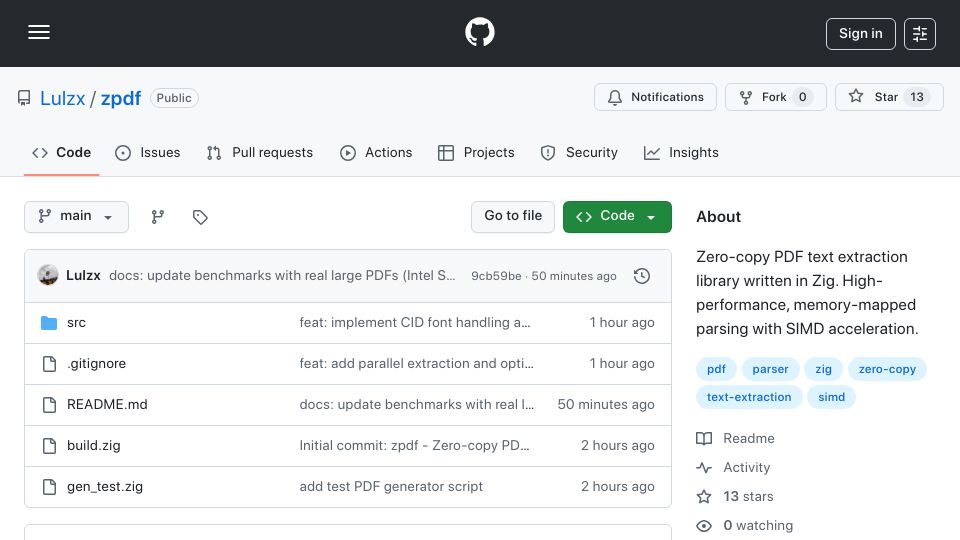This screenshot has width=960, height=540.
Task: Expand the main branch dropdown
Action: (x=77, y=217)
